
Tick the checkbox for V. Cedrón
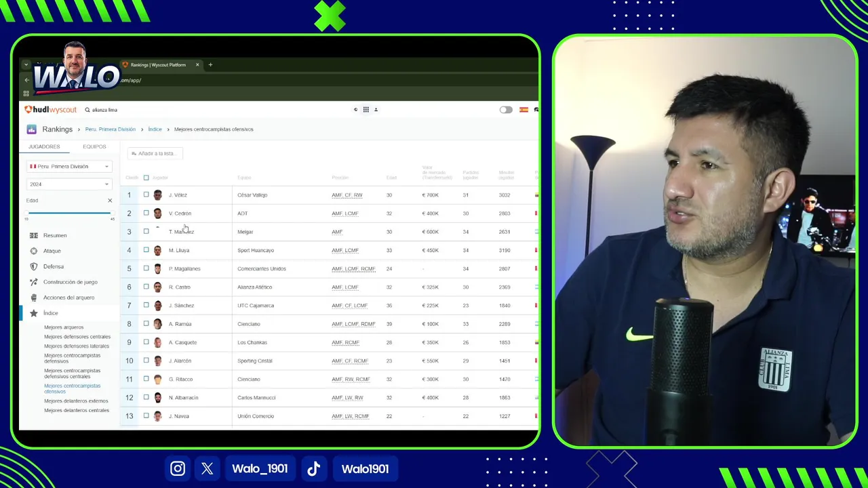tap(146, 213)
